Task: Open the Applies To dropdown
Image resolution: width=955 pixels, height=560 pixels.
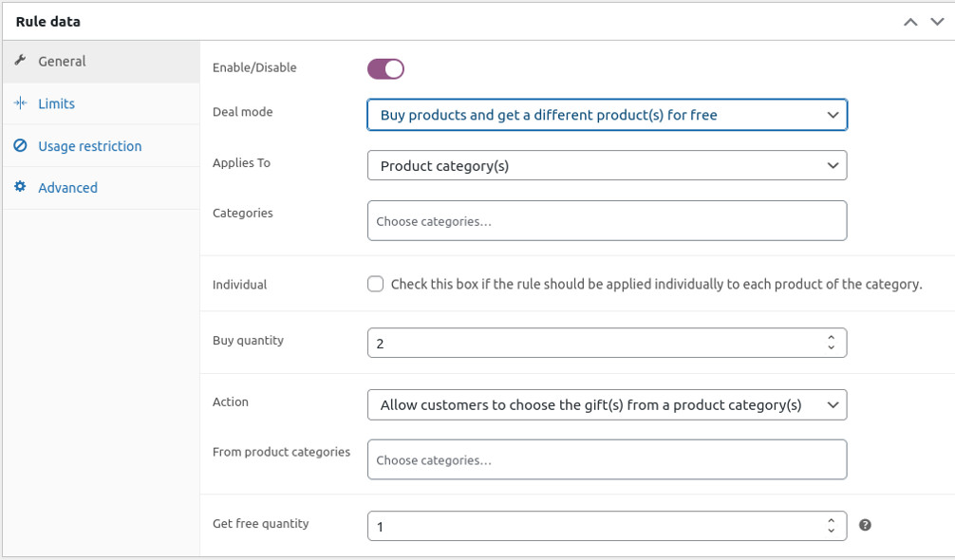Action: [607, 166]
